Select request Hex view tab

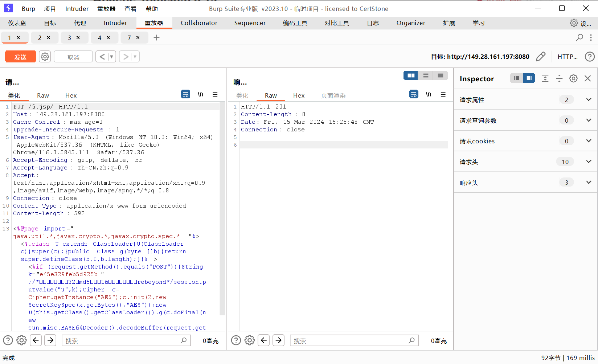click(71, 95)
